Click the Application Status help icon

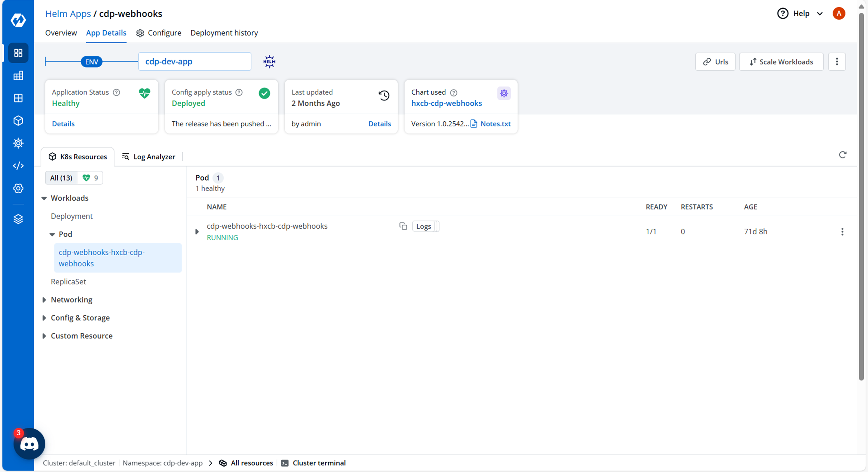(x=116, y=92)
